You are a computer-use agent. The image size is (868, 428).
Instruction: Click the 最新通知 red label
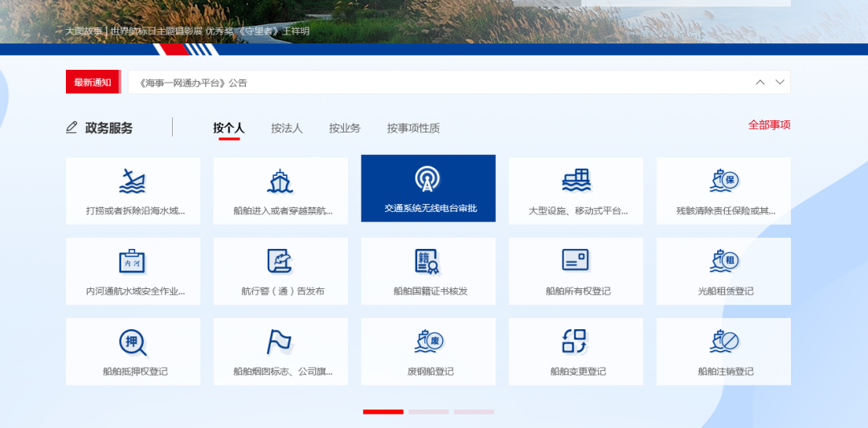click(x=93, y=82)
